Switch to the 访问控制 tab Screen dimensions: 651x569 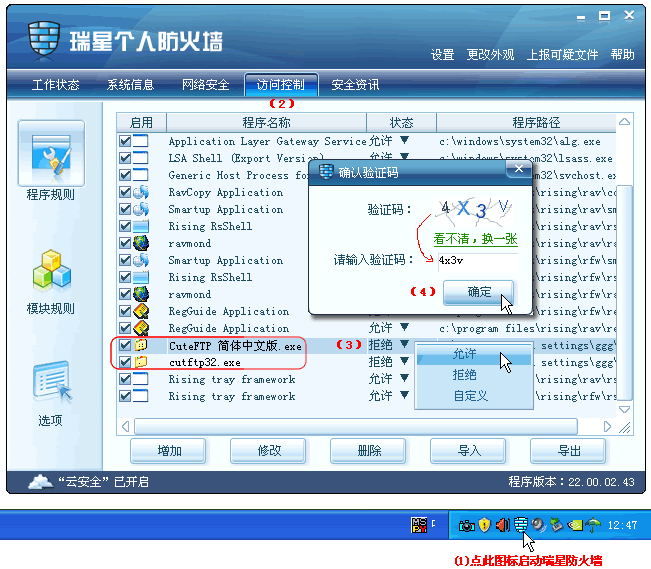281,85
